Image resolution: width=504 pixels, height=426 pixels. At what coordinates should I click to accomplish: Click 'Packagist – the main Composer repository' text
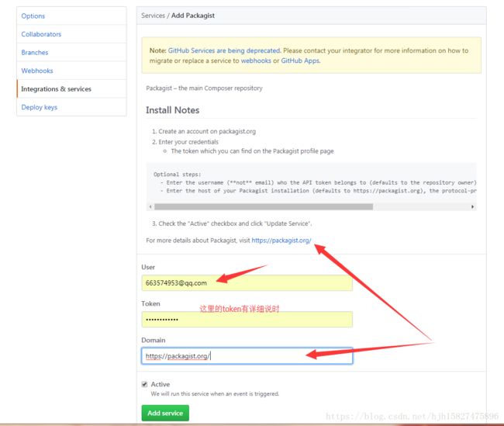[x=204, y=88]
